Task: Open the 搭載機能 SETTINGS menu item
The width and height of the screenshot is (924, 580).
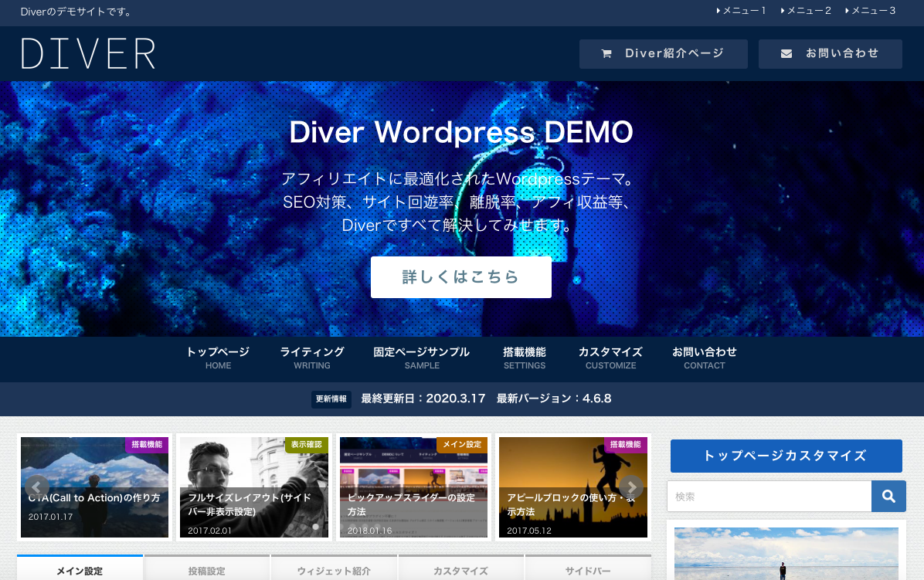Action: coord(525,358)
